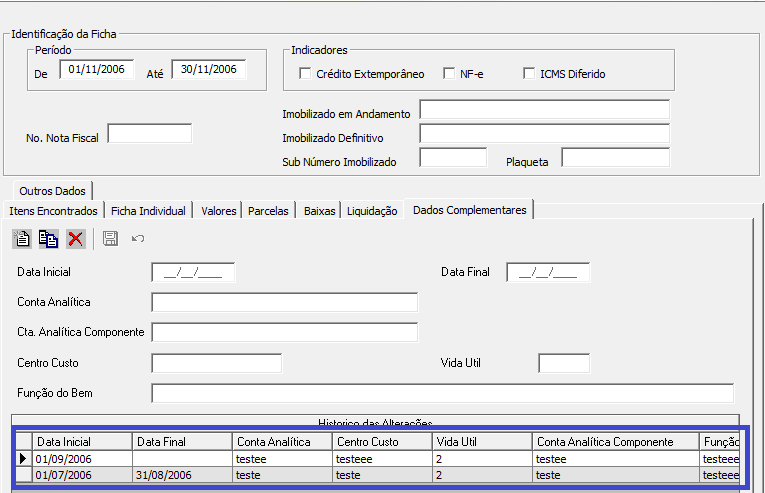Switch to the Baixas tab
The image size is (765, 493).
320,211
